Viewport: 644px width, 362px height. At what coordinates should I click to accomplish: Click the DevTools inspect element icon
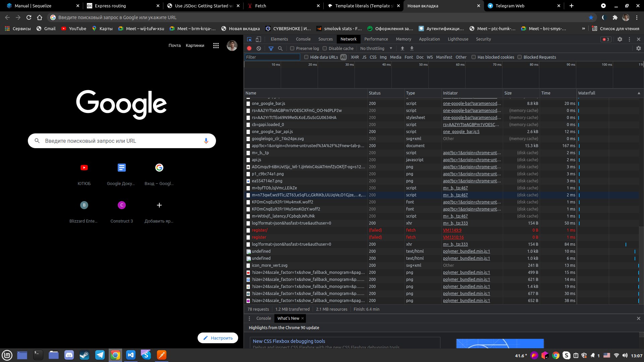[249, 39]
